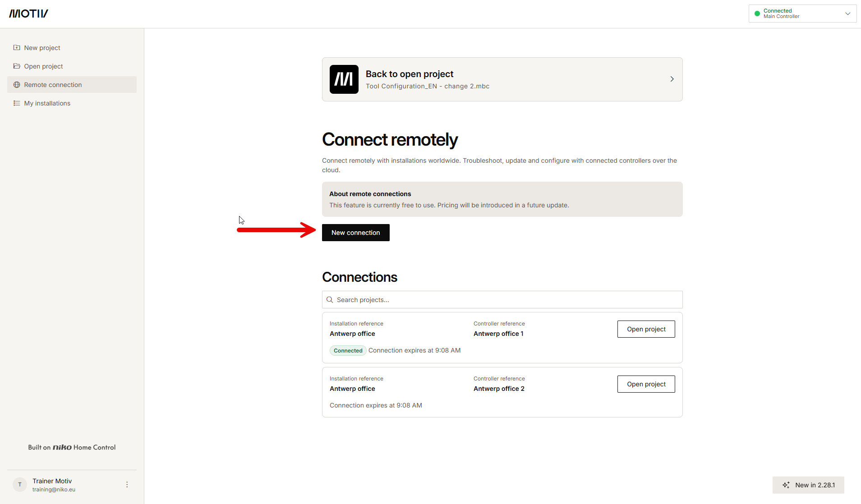This screenshot has width=861, height=504.
Task: Click the training@niko.eu email text
Action: click(x=54, y=490)
